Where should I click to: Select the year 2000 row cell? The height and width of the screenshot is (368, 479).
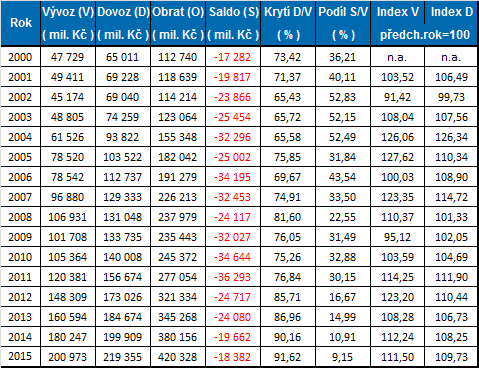[20, 57]
